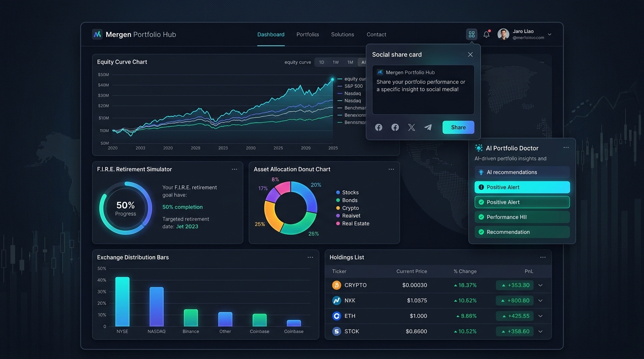The image size is (644, 359).
Task: Open Asset Allocation Donut Chart ellipsis menu
Action: (x=391, y=169)
